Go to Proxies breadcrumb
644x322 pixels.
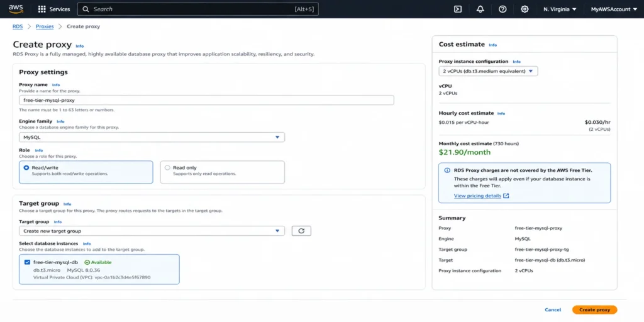tap(45, 26)
